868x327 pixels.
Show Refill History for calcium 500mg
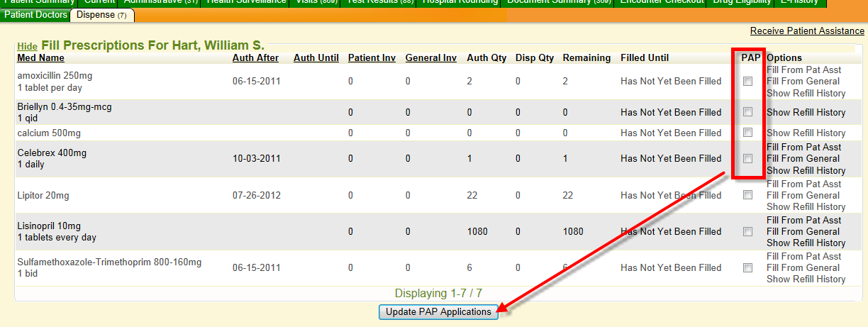click(x=806, y=133)
